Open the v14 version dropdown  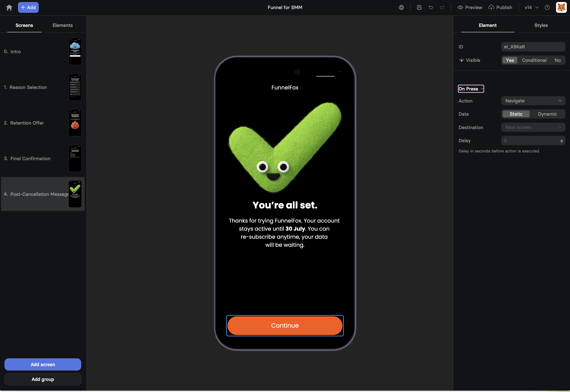532,8
